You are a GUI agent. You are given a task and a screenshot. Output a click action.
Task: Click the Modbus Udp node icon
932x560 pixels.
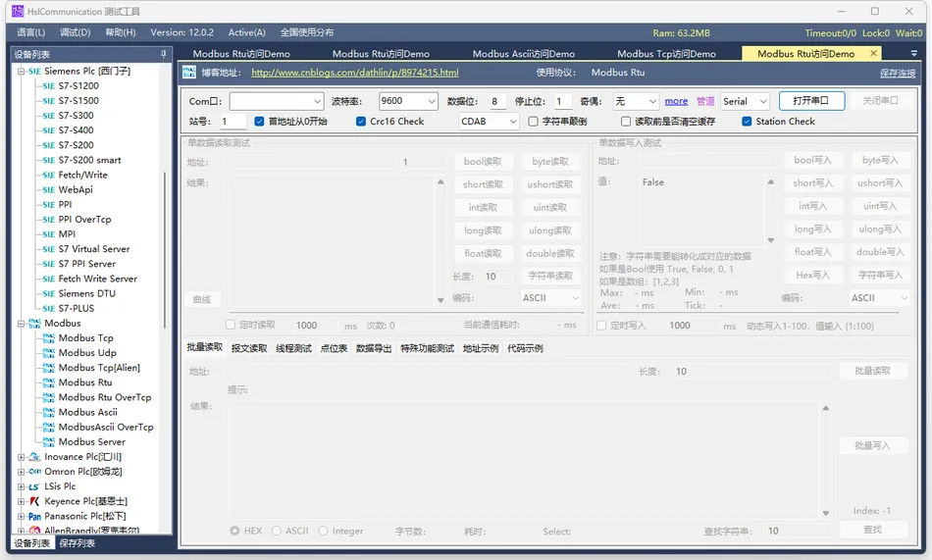(x=49, y=353)
